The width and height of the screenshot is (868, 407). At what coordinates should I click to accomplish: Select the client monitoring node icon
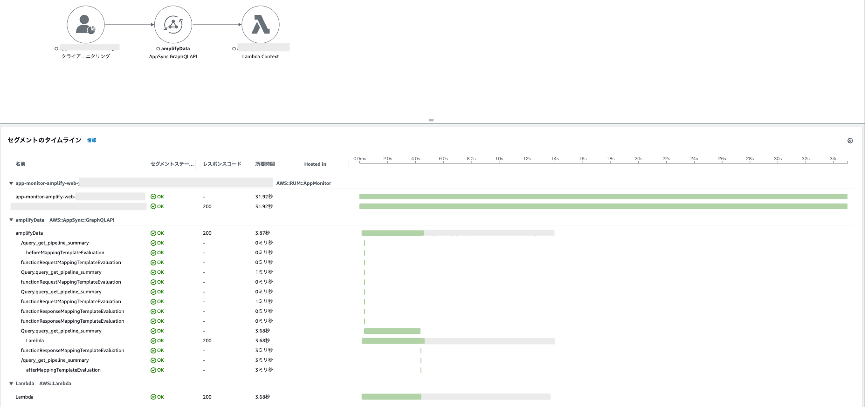(86, 25)
